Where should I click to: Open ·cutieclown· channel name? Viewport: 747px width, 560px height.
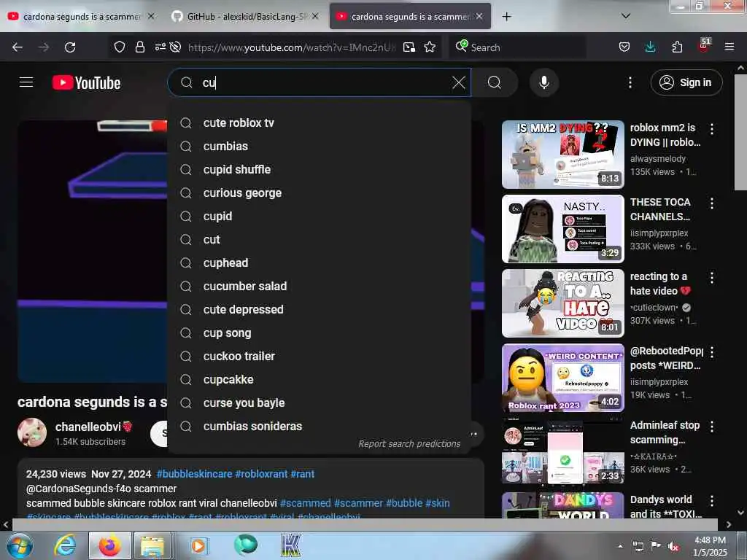pyautogui.click(x=654, y=308)
